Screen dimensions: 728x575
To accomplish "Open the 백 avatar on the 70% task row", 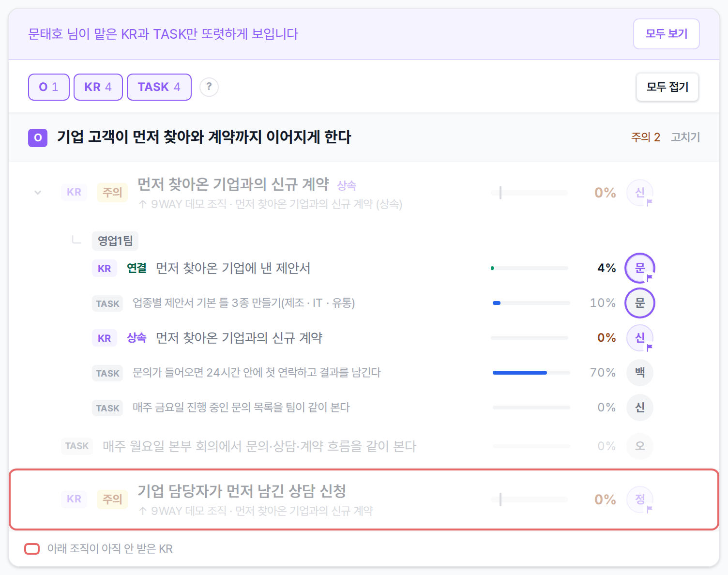I will pyautogui.click(x=640, y=373).
